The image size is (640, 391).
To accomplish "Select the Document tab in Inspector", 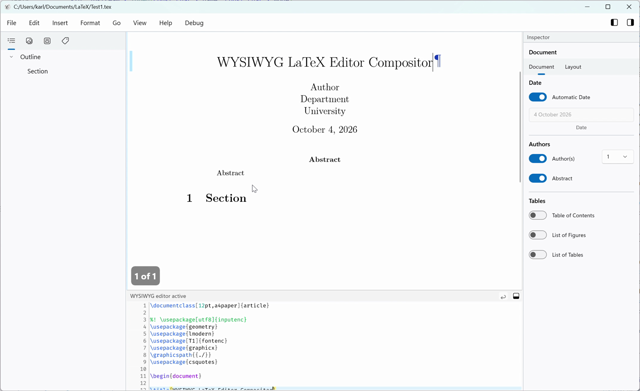I will coord(541,67).
